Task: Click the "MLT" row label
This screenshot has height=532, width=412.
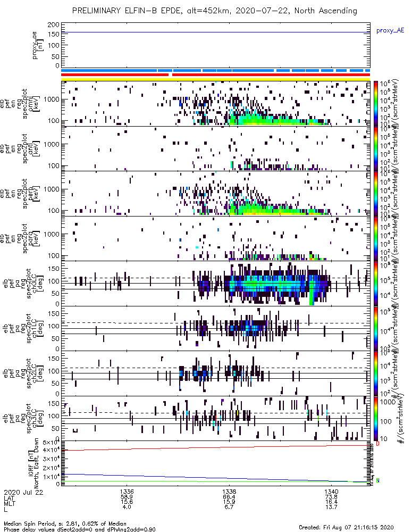Action: (9, 503)
